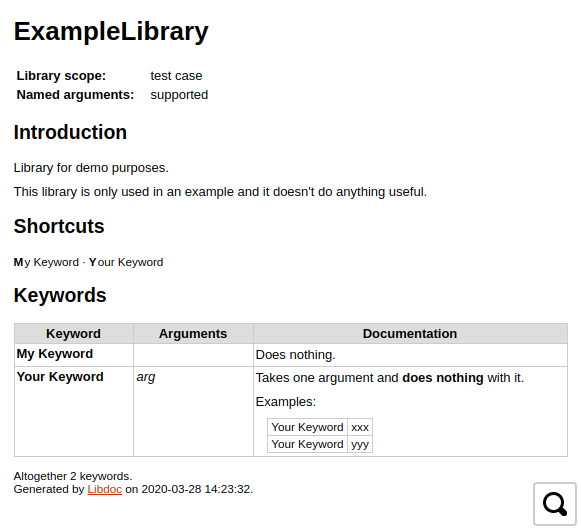Screen dimensions: 581x531
Task: Click the 'This library is only used' sentence
Action: [x=220, y=192]
